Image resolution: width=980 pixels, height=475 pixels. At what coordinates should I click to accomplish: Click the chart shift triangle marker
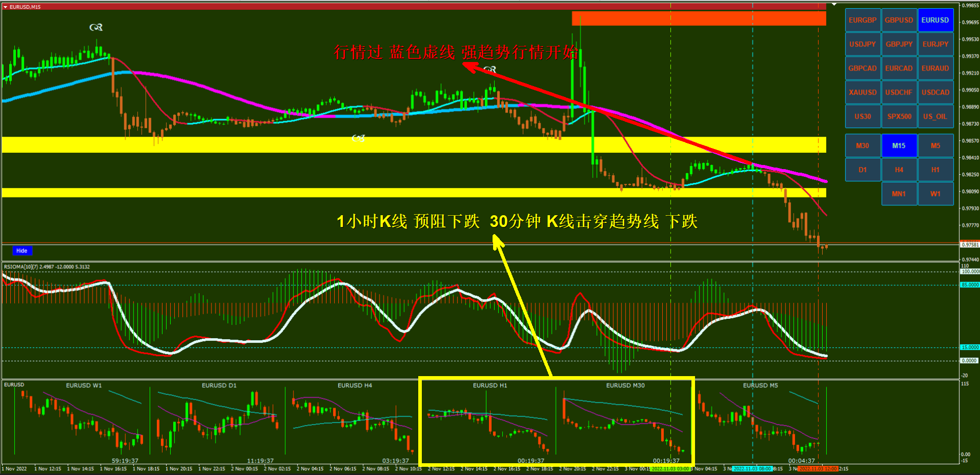(x=834, y=4)
